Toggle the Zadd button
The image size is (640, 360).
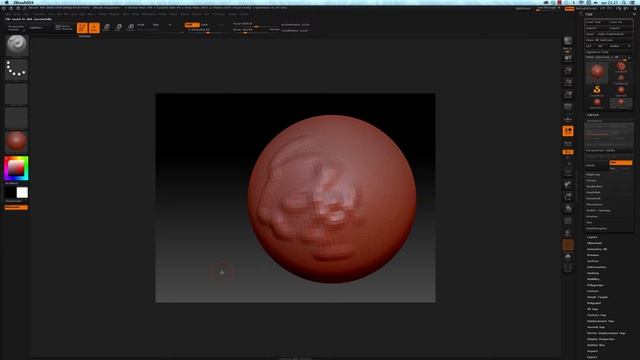point(192,24)
